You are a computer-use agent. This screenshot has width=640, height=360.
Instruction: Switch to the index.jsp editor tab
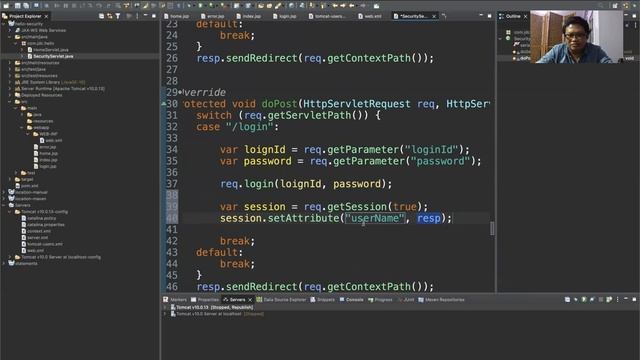(x=249, y=16)
